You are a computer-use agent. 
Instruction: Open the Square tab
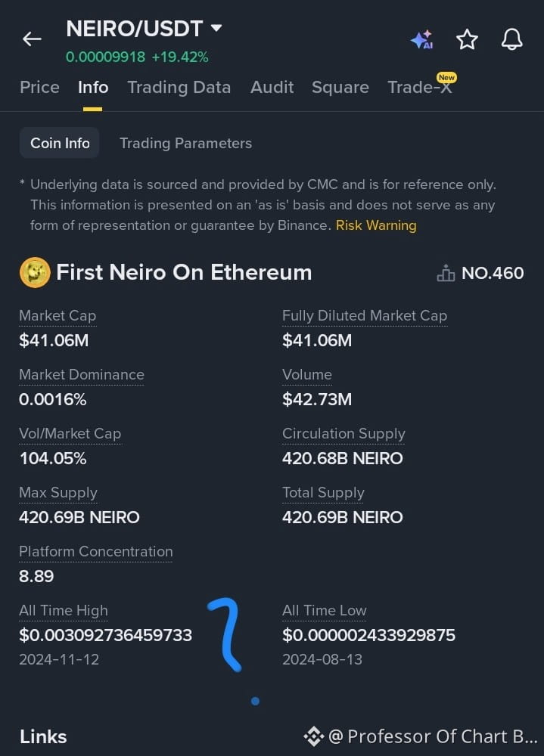340,87
